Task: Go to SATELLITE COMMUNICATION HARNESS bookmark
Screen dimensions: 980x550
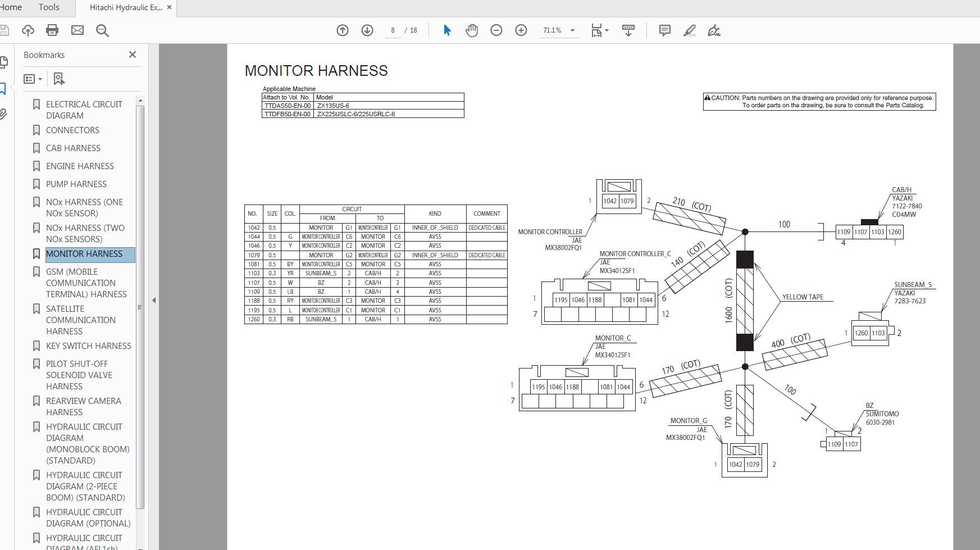Action: point(81,320)
